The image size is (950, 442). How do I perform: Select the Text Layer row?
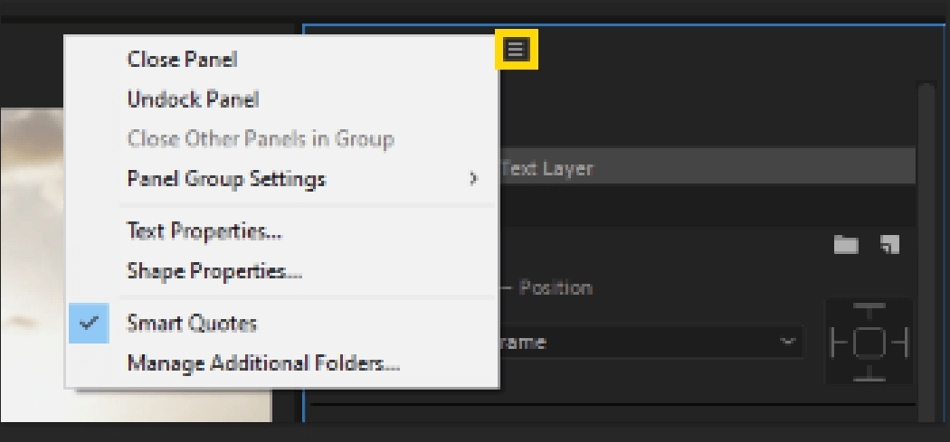pyautogui.click(x=700, y=168)
